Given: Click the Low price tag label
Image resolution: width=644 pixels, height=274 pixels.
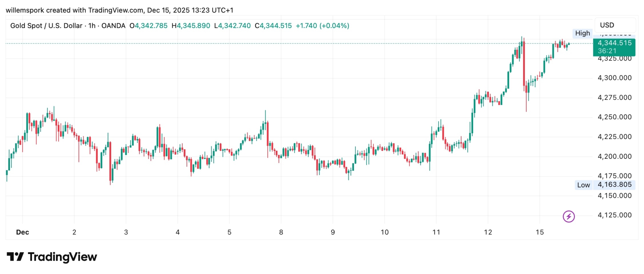Looking at the screenshot, I should (x=583, y=185).
